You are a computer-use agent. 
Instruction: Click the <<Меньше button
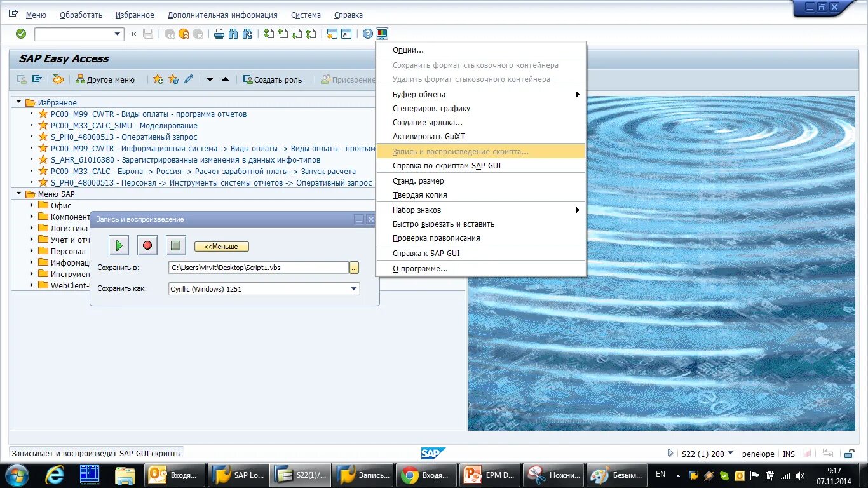222,247
